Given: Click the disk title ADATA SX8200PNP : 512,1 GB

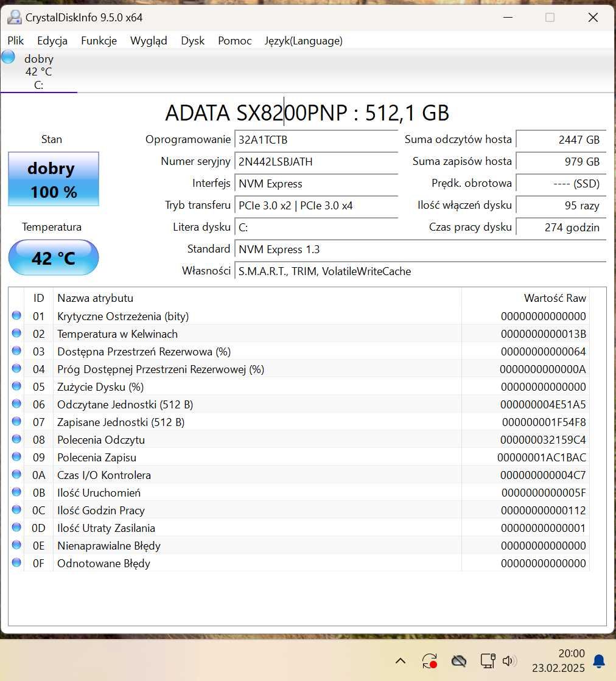Looking at the screenshot, I should point(307,113).
